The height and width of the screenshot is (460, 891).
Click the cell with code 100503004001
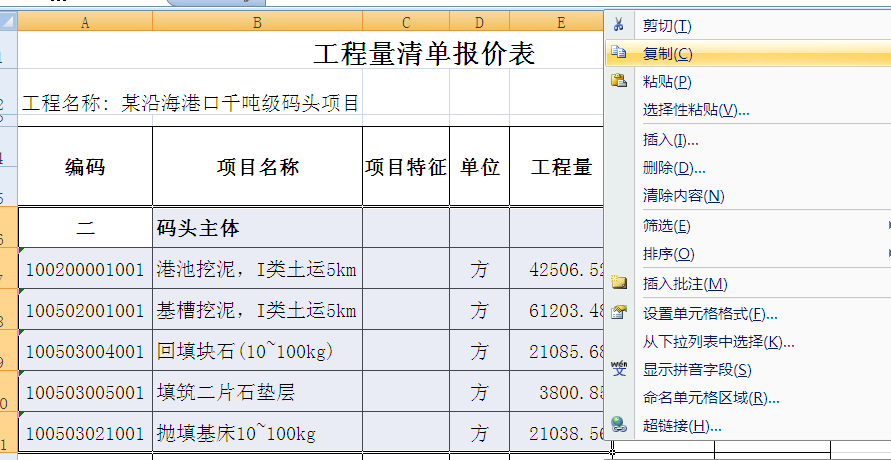pos(85,352)
